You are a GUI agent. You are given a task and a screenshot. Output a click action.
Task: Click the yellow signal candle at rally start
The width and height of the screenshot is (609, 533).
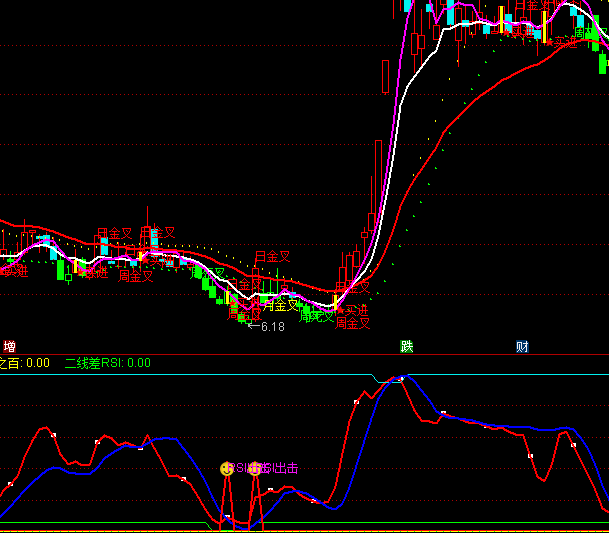pos(335,298)
